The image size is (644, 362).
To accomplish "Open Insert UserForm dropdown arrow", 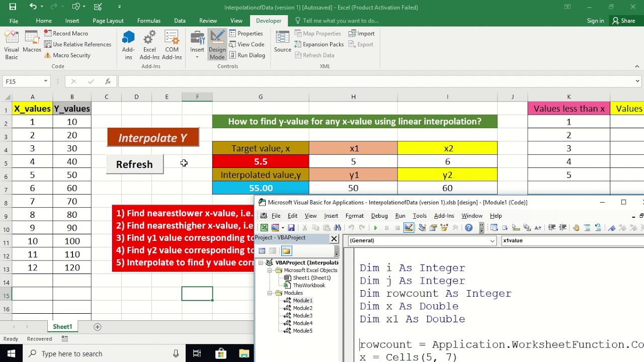I will tap(283, 228).
